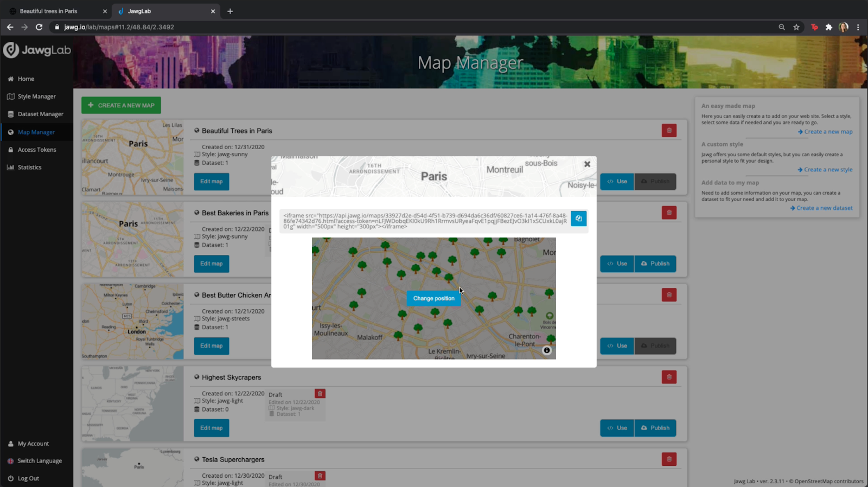The image size is (868, 487).
Task: Remove the Tesla Superchargers draft
Action: (320, 476)
